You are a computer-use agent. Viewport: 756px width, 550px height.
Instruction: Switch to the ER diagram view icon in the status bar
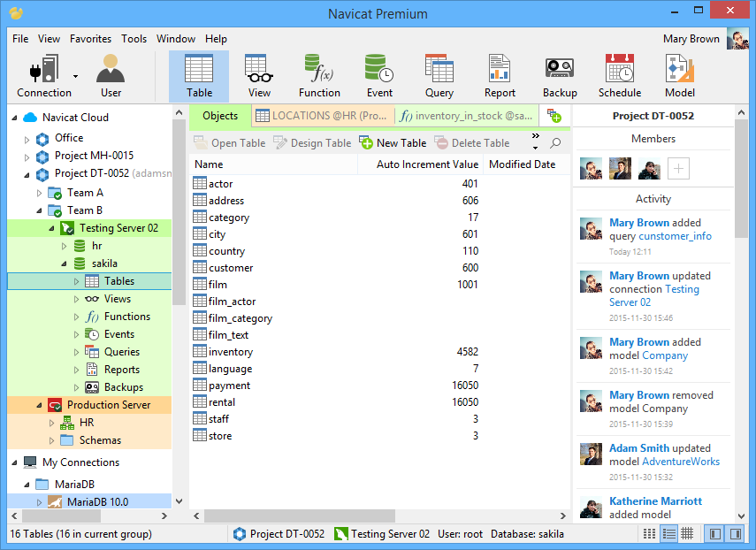coord(687,533)
